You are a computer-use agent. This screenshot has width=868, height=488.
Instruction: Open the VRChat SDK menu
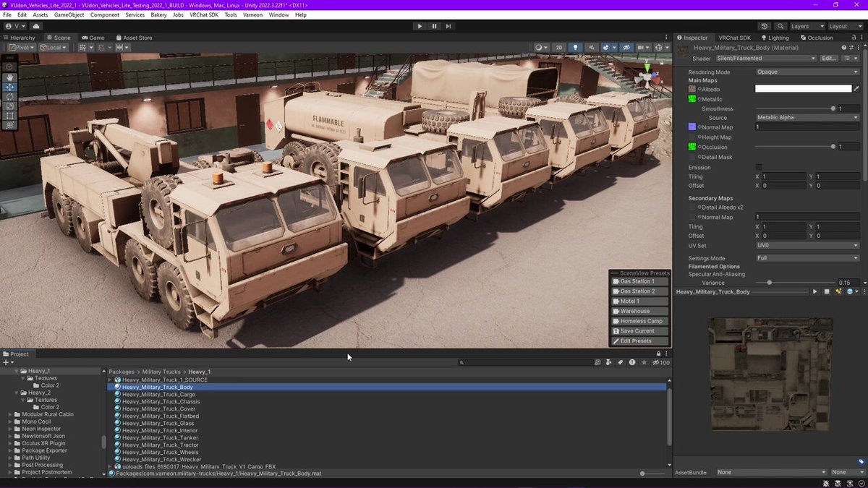pos(205,14)
